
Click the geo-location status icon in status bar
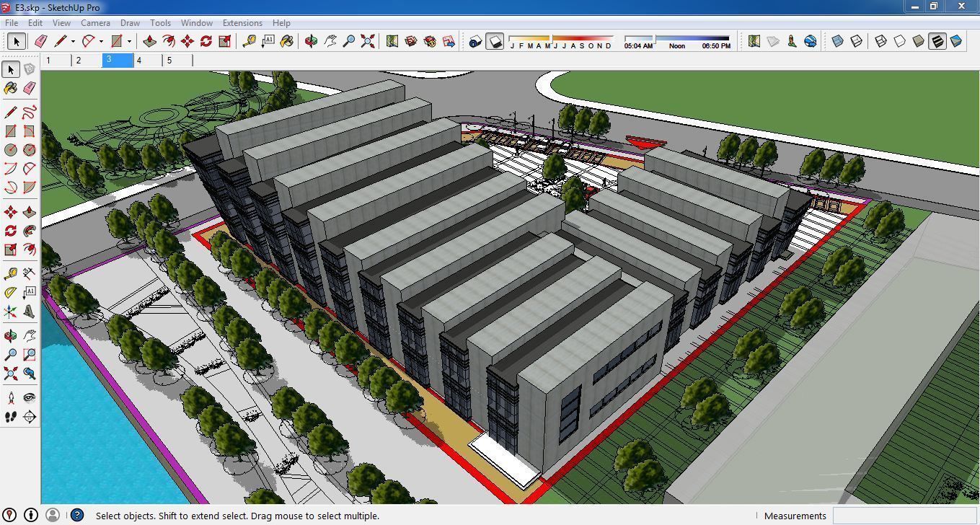click(x=10, y=515)
